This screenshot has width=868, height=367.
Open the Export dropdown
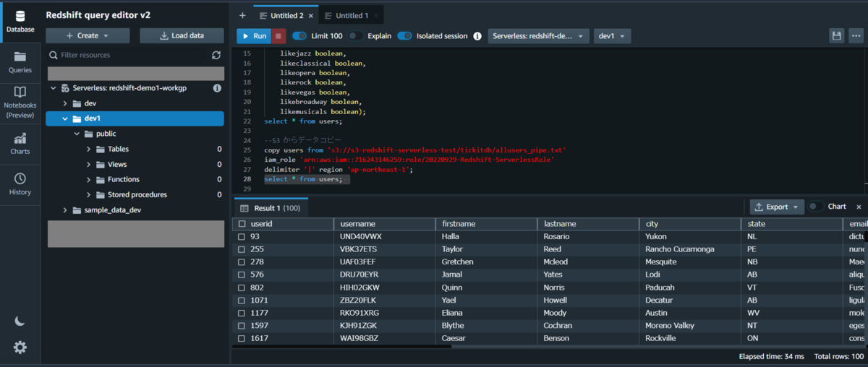click(x=777, y=207)
